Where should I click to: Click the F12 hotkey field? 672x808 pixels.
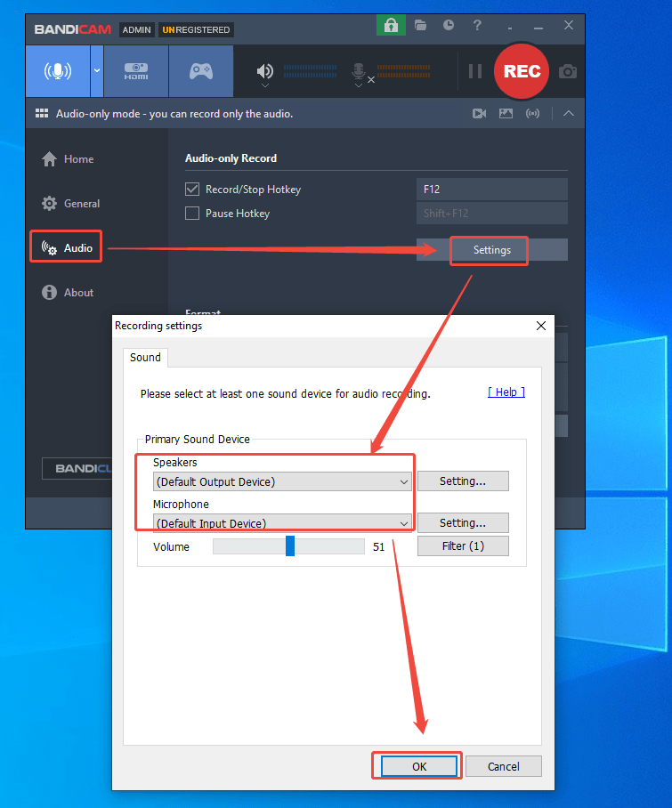click(x=491, y=190)
